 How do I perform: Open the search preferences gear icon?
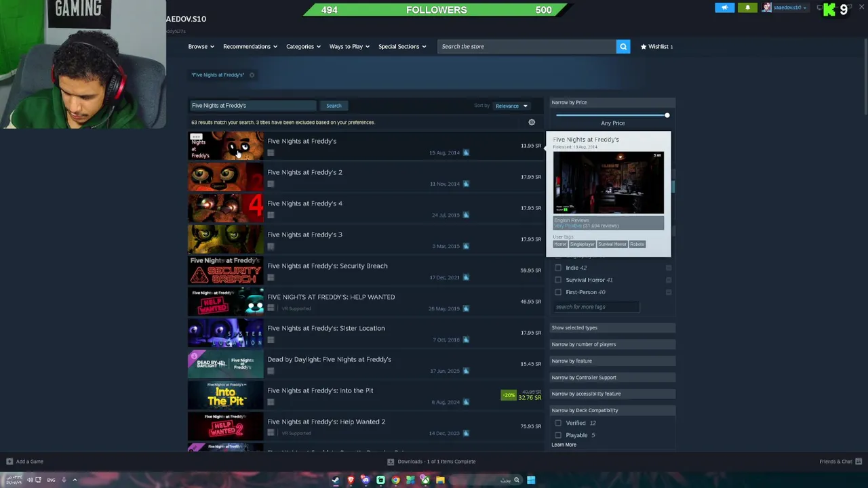tap(532, 123)
